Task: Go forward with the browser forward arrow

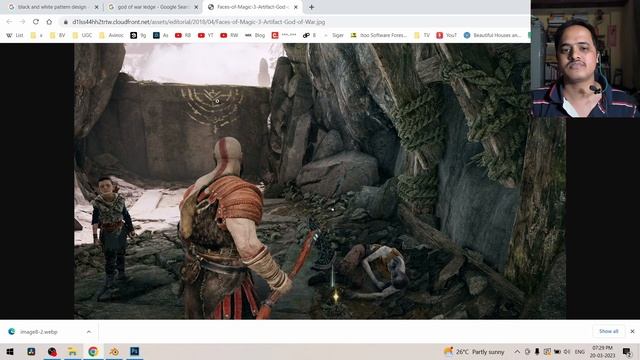Action: (x=22, y=22)
